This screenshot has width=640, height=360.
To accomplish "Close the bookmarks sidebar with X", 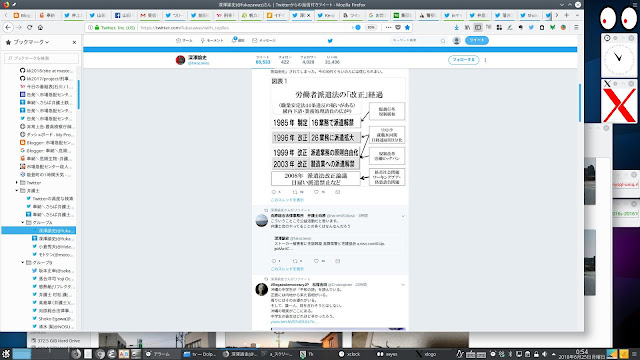I will (x=74, y=42).
